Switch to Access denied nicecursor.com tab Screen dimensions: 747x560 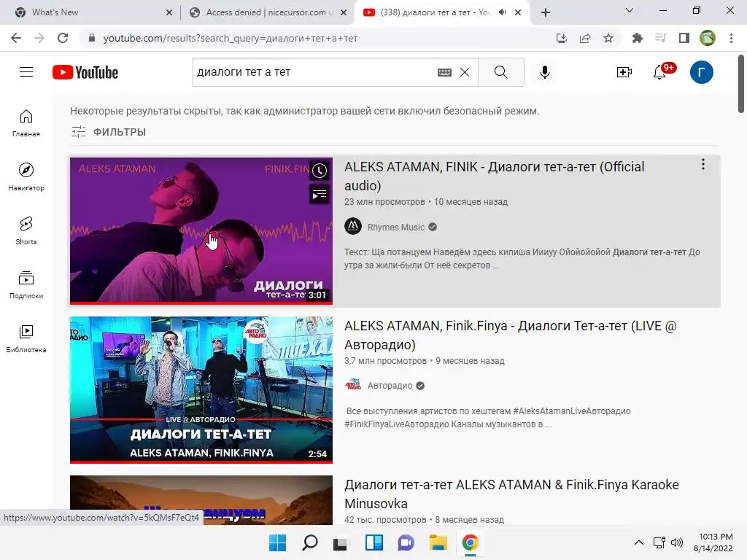(x=268, y=12)
